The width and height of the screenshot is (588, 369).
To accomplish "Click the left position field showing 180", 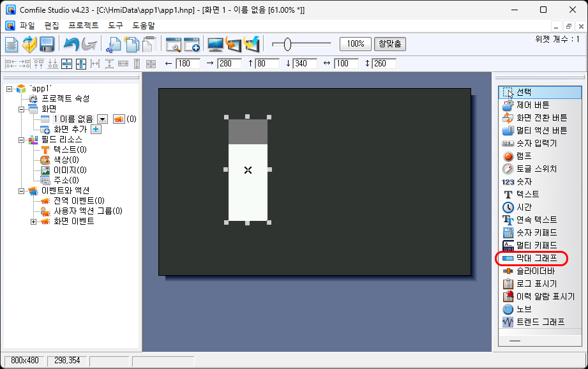I will coord(188,64).
